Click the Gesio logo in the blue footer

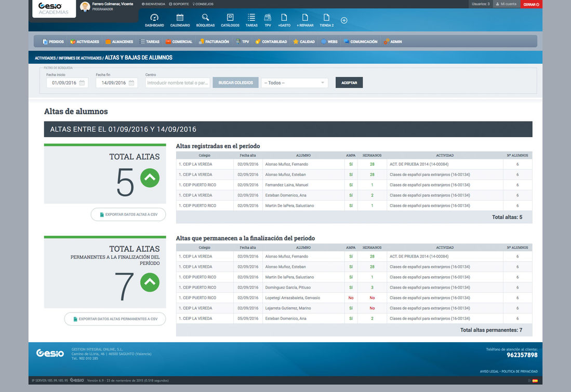[50, 353]
